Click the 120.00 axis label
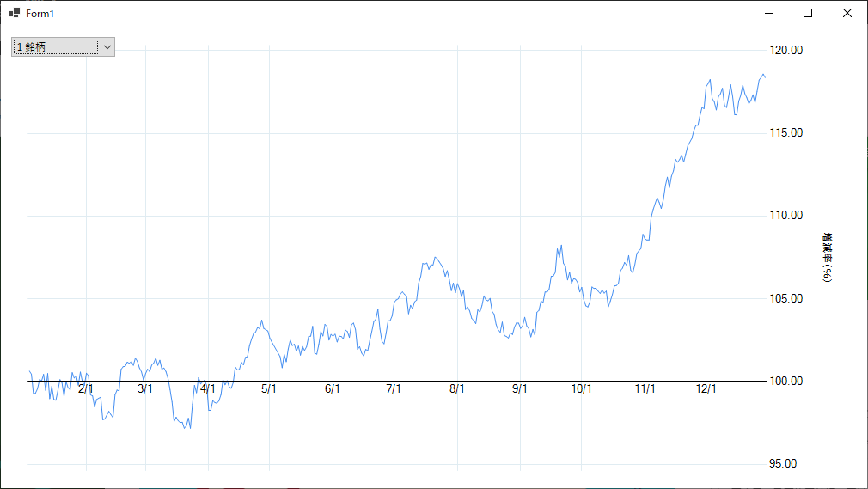This screenshot has height=489, width=868. (x=786, y=51)
